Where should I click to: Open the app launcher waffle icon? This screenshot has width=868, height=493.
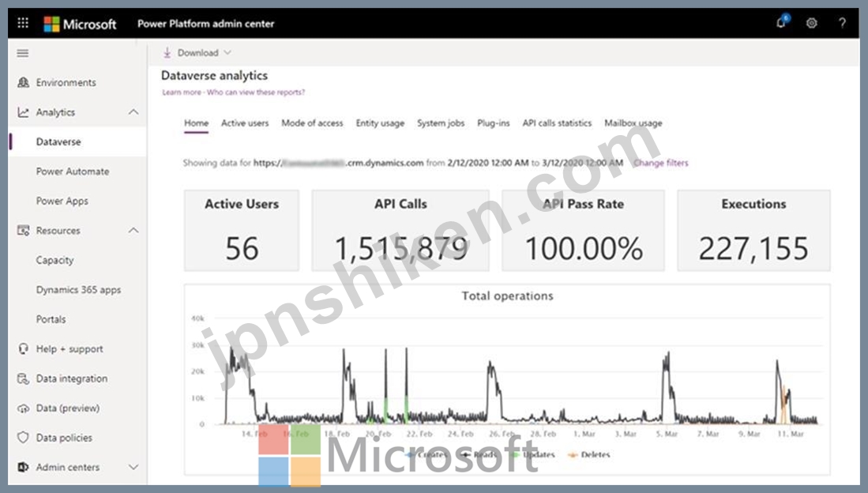pyautogui.click(x=23, y=23)
